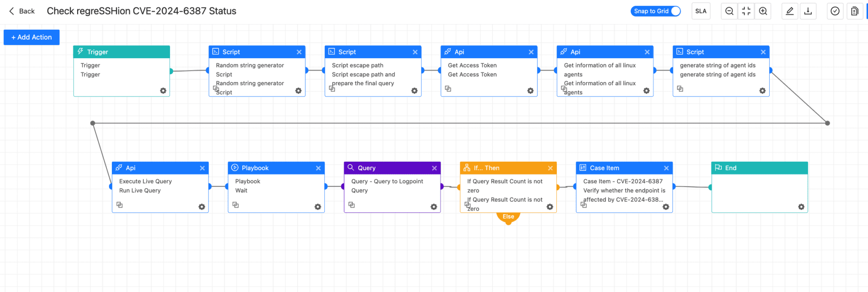Go back using the Back button
Viewport: 868px width, 292px height.
click(x=22, y=11)
